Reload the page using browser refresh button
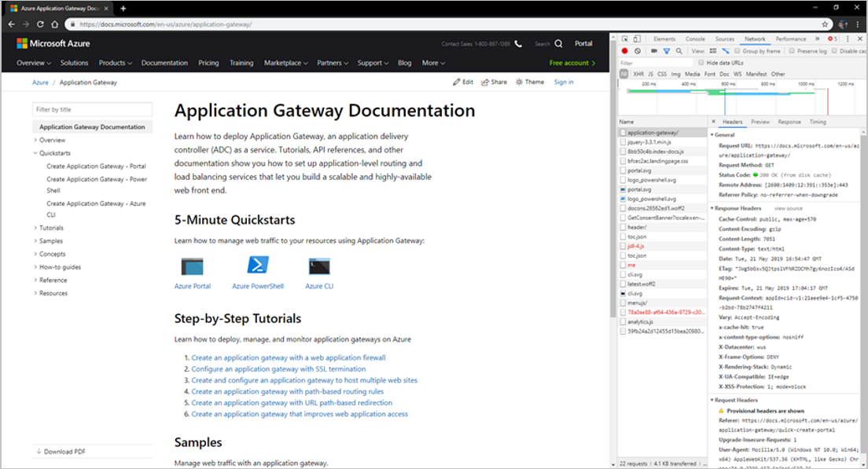 40,24
